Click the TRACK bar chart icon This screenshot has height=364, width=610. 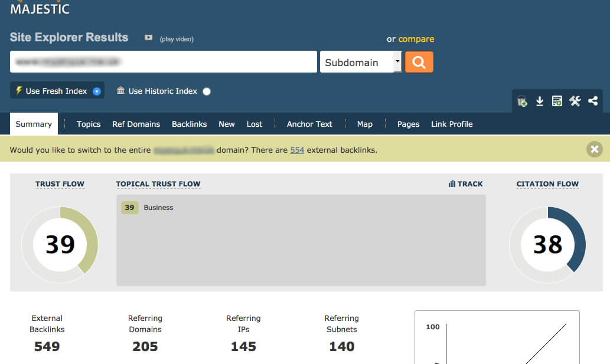tap(452, 183)
